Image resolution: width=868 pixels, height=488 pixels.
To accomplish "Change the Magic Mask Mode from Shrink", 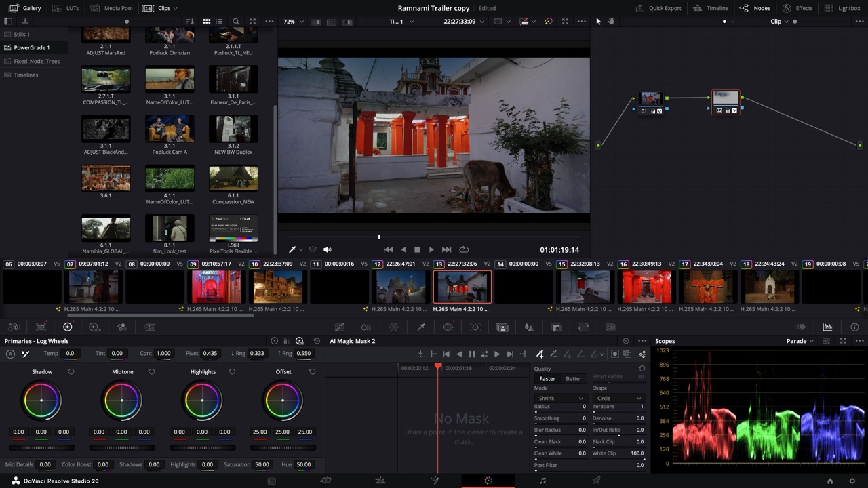I will tap(559, 398).
